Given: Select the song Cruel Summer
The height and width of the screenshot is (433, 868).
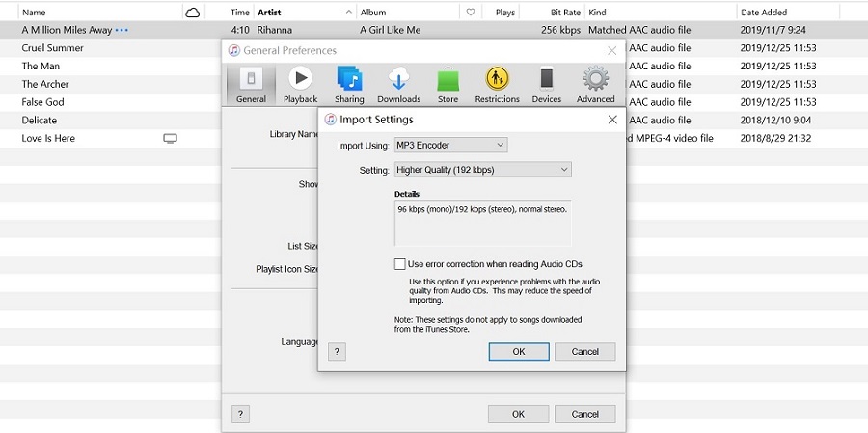Looking at the screenshot, I should click(53, 48).
